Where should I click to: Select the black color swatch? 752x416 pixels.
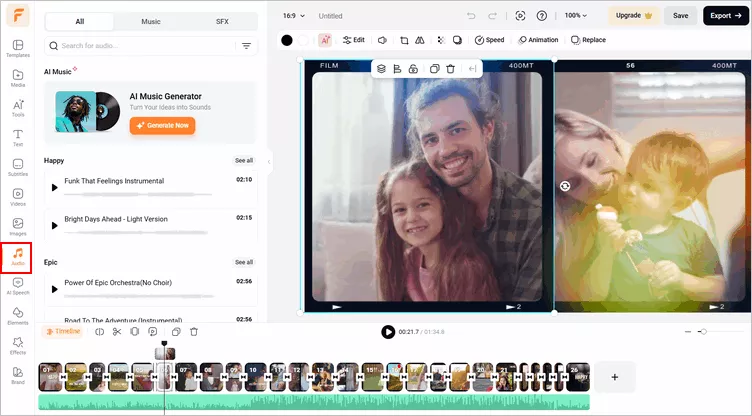pyautogui.click(x=287, y=40)
